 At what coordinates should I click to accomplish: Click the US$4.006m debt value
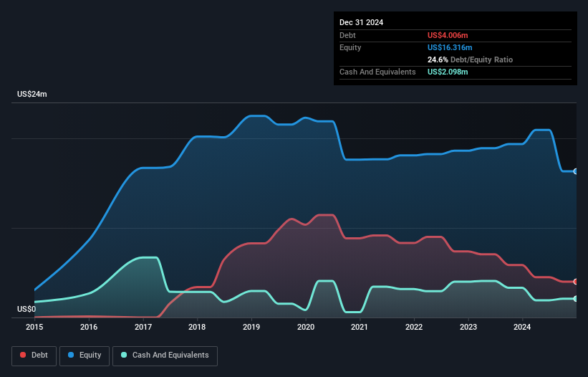[448, 35]
